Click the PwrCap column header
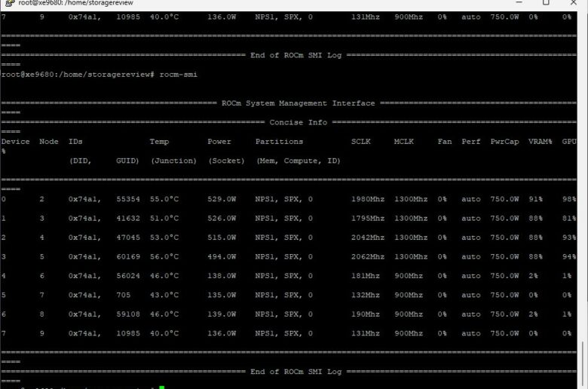Screen dimensions: 588x389 point(505,142)
